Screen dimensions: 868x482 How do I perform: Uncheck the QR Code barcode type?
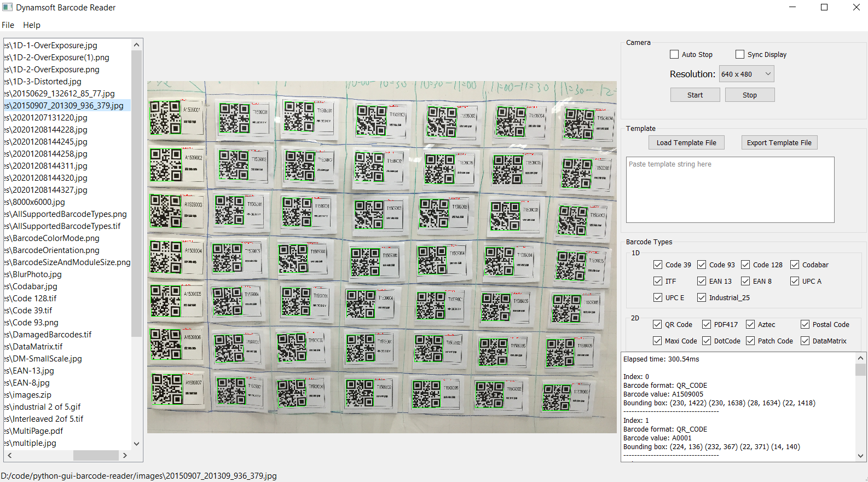click(x=657, y=324)
